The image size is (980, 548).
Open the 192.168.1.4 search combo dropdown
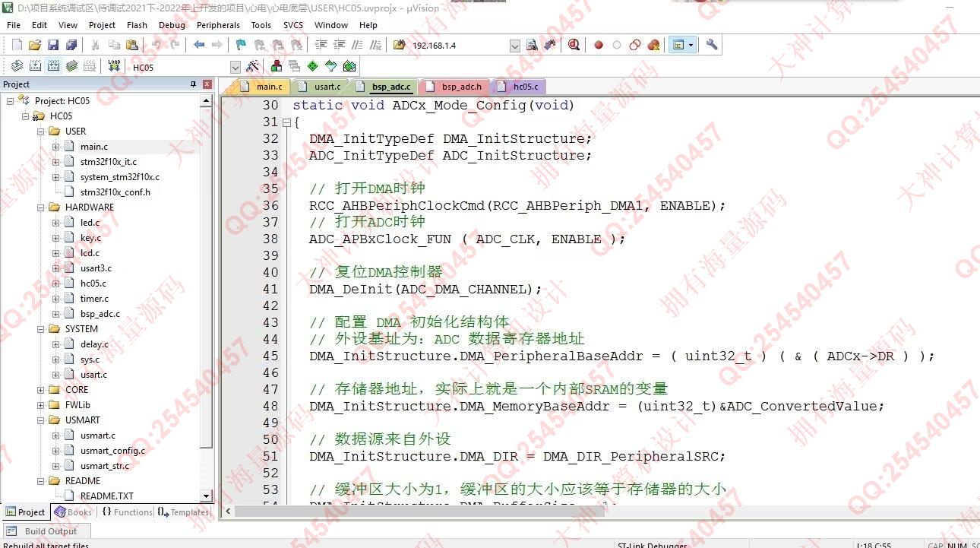(x=517, y=46)
